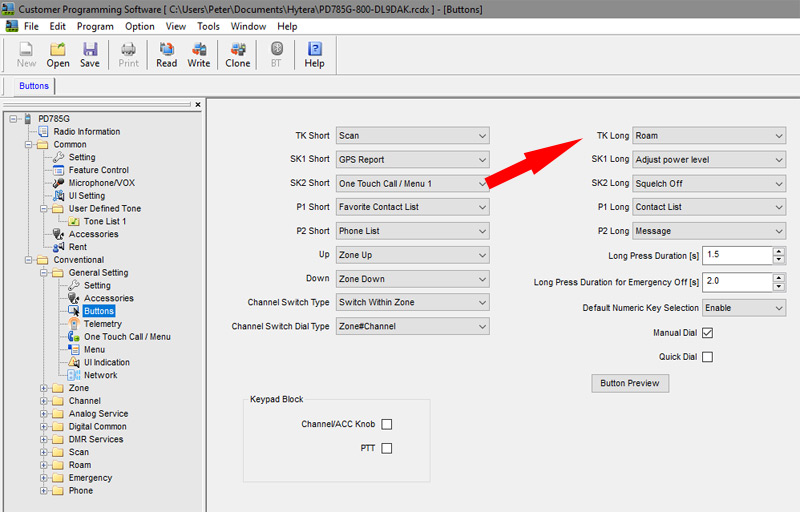Save the codeplug with Save icon

click(x=90, y=55)
